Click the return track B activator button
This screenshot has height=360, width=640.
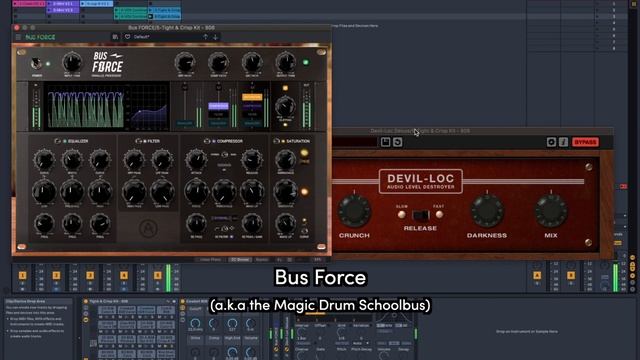pos(571,276)
